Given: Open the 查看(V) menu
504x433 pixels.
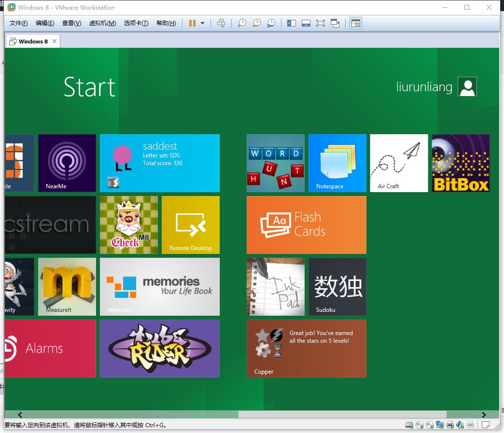Looking at the screenshot, I should [x=71, y=23].
